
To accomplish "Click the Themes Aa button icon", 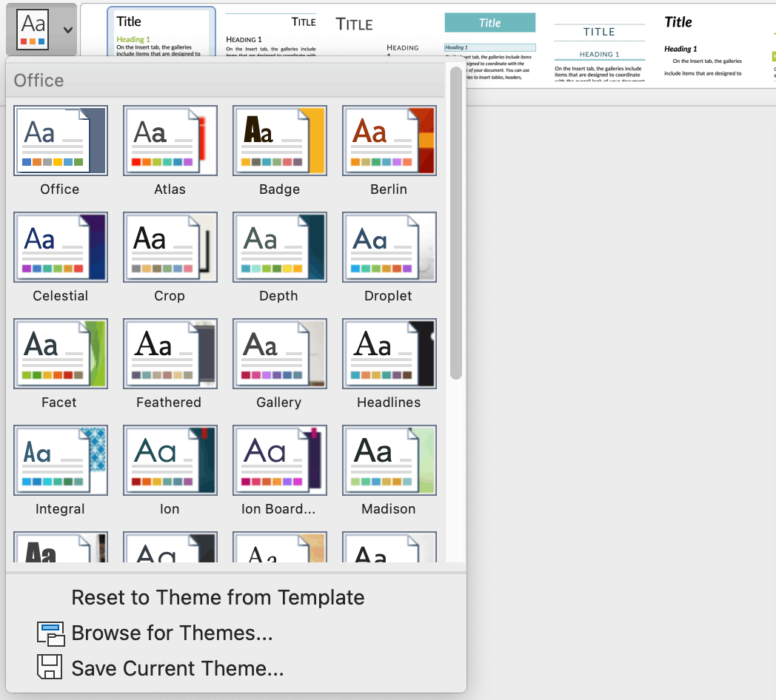I will pos(33,30).
